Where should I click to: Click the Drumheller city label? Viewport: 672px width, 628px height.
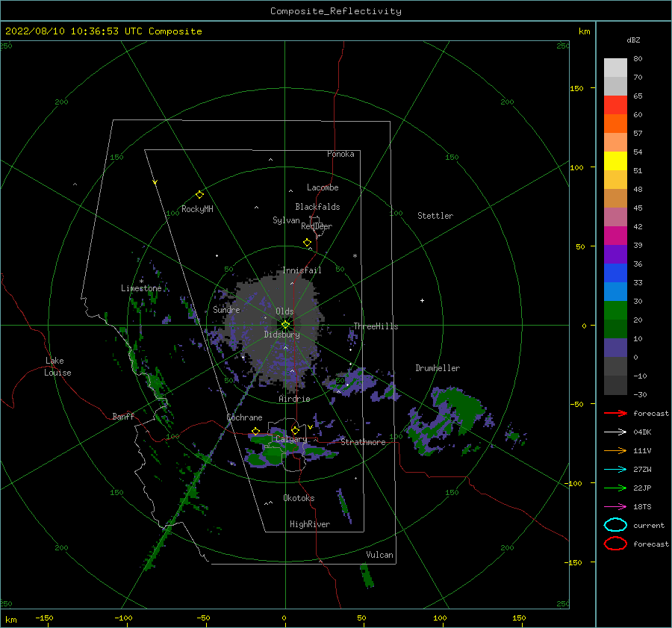pyautogui.click(x=438, y=368)
